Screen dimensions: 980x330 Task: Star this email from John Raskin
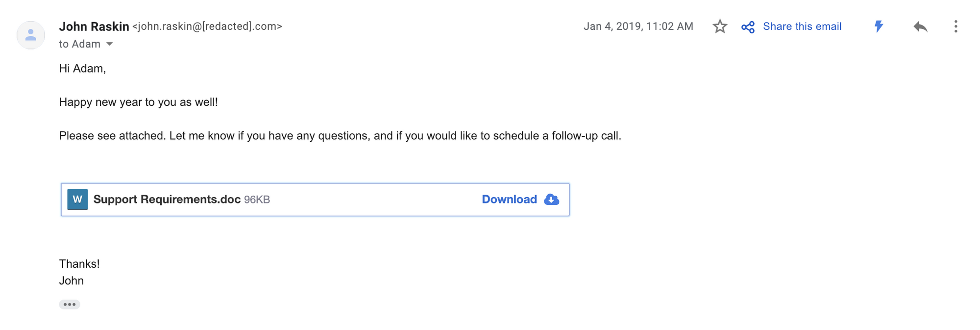pos(720,26)
